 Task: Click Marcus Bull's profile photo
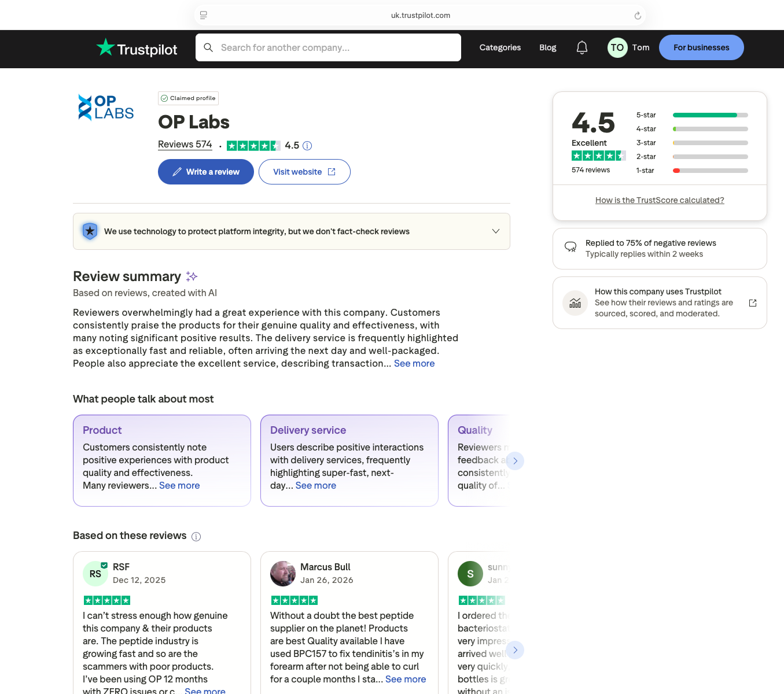tap(283, 574)
